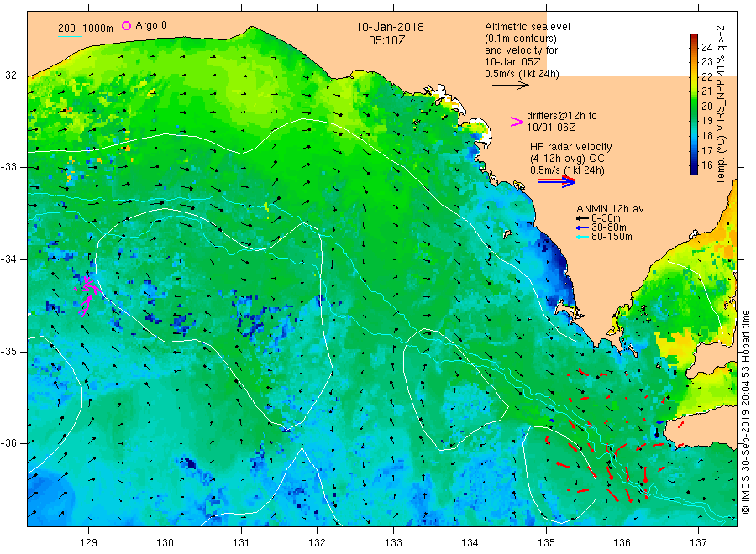Click the red and blue HF radar arrow
Image resolution: width=756 pixels, height=554 pixels.
tap(556, 181)
